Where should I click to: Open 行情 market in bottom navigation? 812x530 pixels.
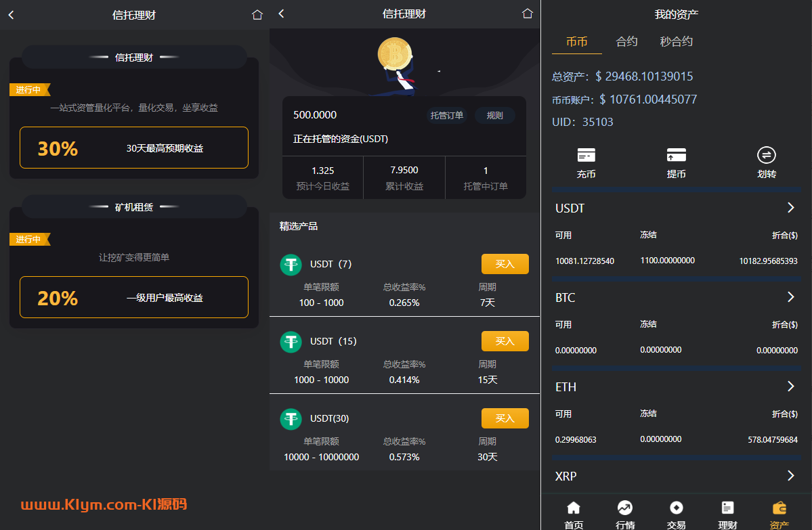click(625, 516)
